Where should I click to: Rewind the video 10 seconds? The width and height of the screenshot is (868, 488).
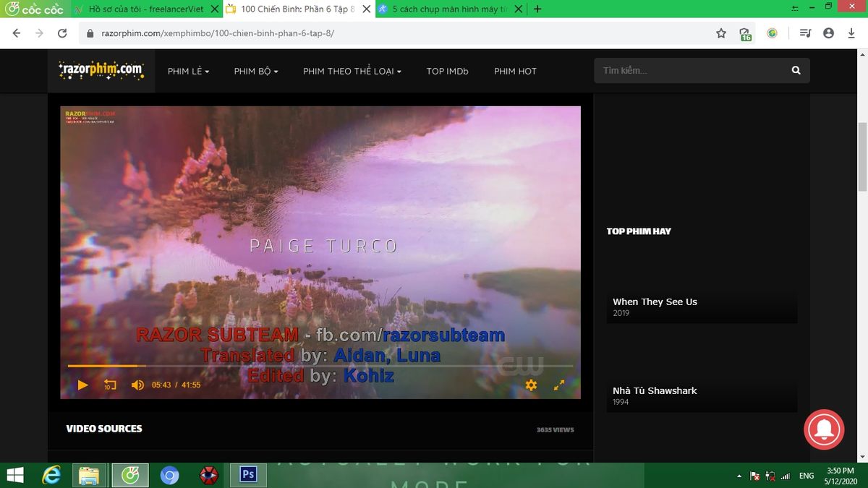110,385
